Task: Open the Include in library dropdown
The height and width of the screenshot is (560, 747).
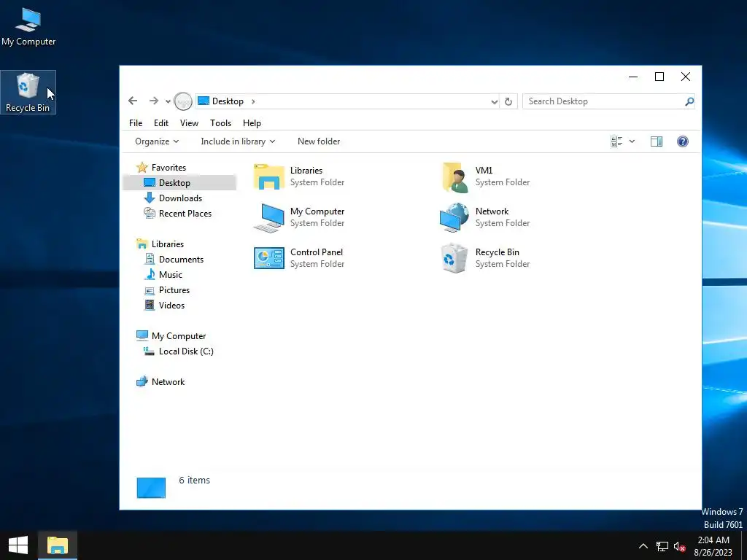Action: pos(238,141)
